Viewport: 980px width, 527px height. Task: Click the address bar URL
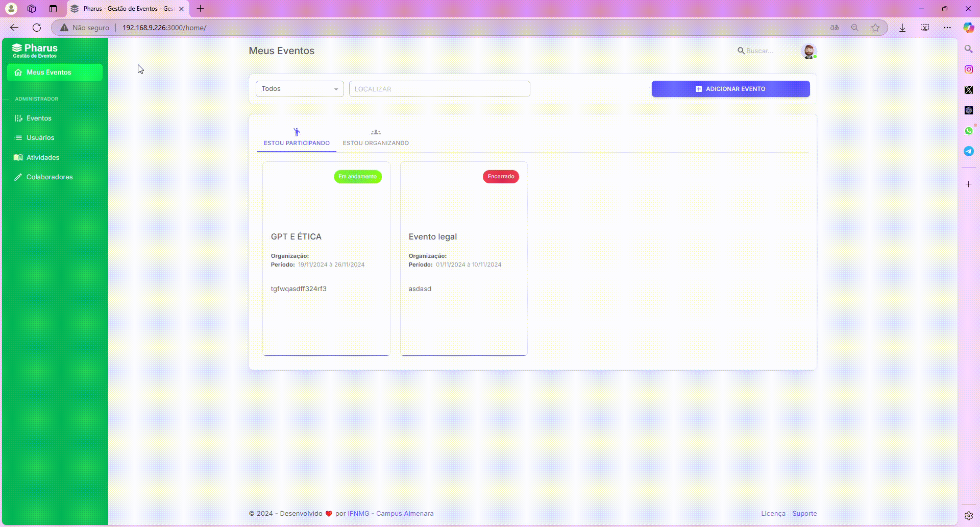164,28
